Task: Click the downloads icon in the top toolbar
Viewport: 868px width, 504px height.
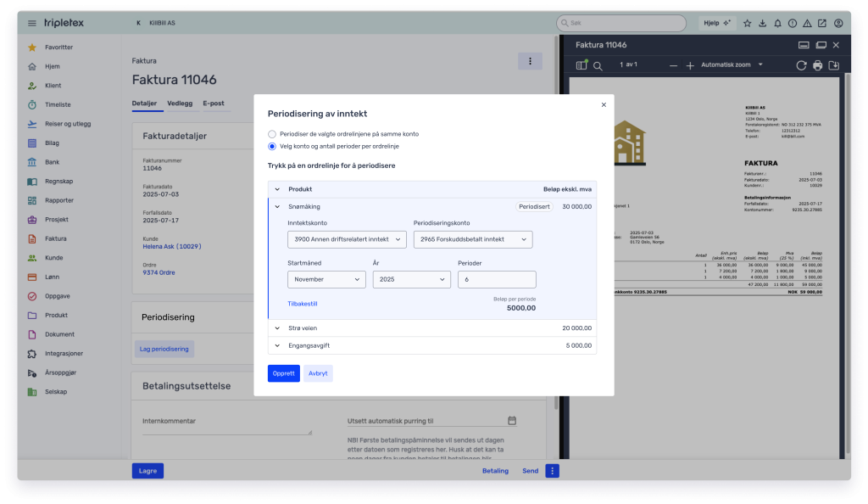Action: pyautogui.click(x=763, y=23)
